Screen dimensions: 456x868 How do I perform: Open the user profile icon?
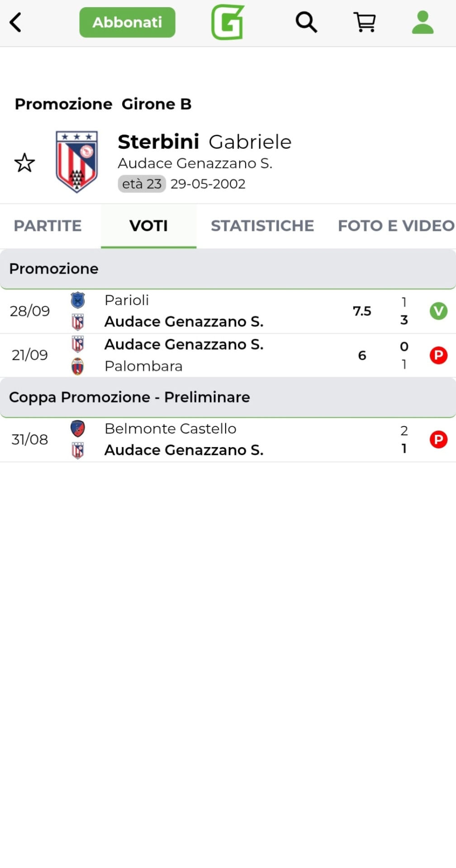click(423, 23)
